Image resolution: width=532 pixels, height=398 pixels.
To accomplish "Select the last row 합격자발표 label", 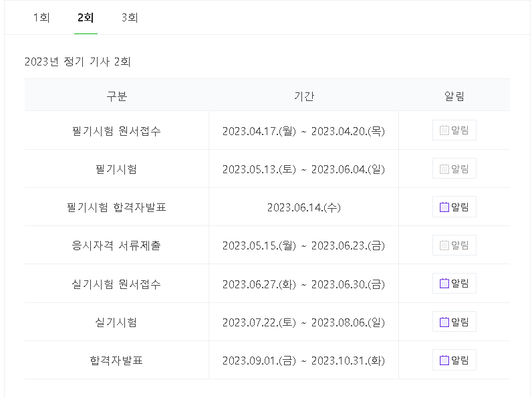I will click(x=116, y=361).
